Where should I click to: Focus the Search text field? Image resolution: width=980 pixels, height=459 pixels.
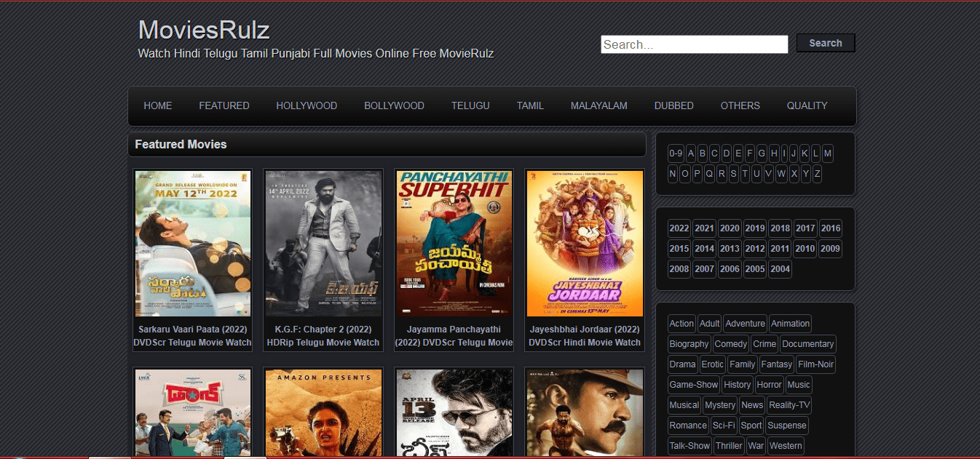click(695, 44)
